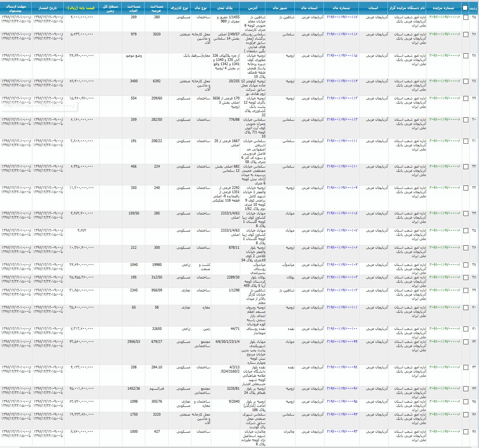Open the blue property number link in row 31
479x448 pixels.
(x=342, y=141)
